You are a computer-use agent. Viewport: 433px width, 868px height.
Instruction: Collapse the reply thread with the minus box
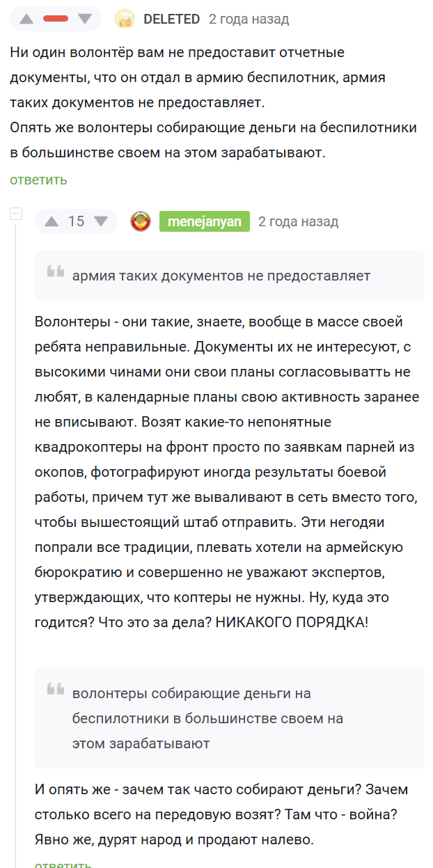(16, 214)
